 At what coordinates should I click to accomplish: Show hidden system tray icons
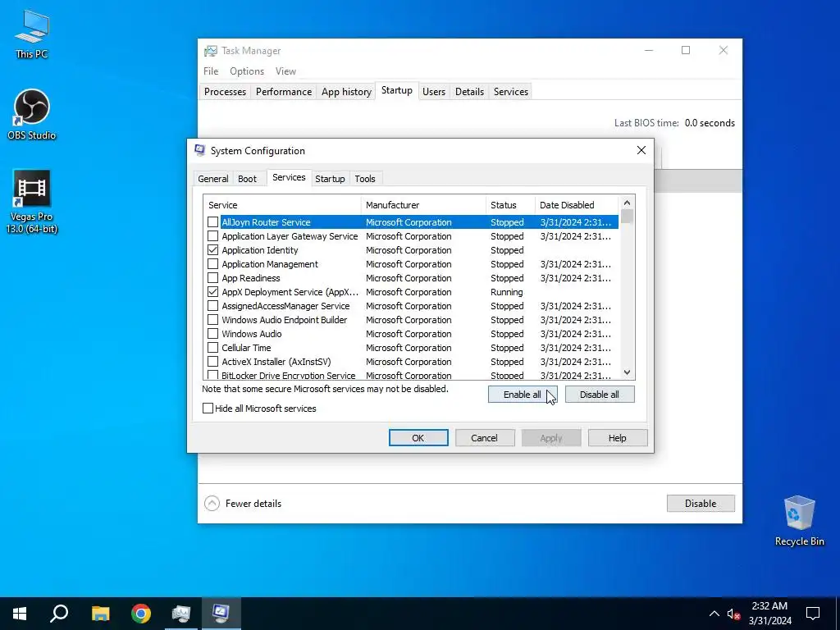point(714,614)
